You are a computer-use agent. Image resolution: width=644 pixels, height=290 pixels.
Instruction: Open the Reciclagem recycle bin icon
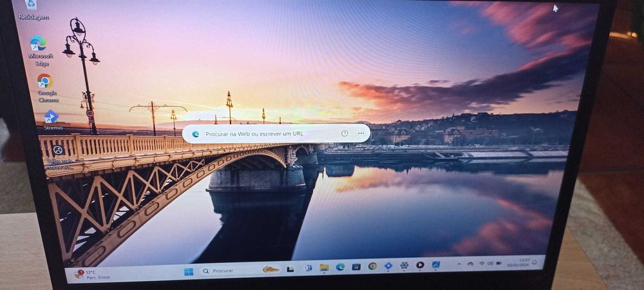click(33, 10)
